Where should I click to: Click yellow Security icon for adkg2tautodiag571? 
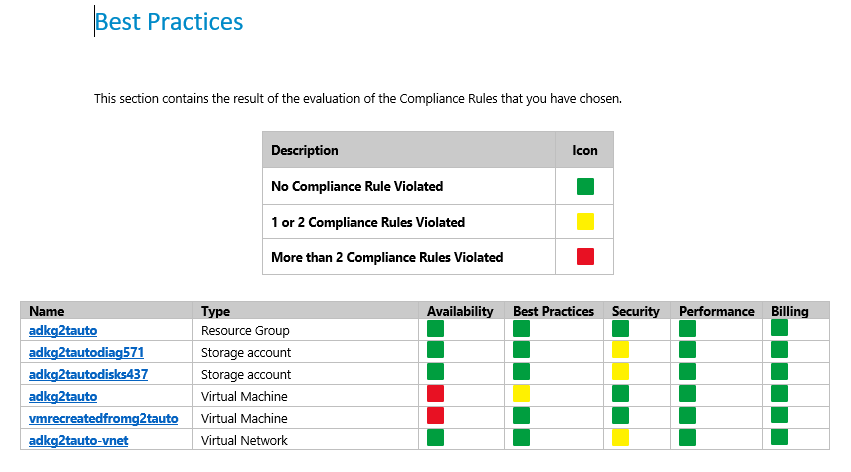point(620,350)
